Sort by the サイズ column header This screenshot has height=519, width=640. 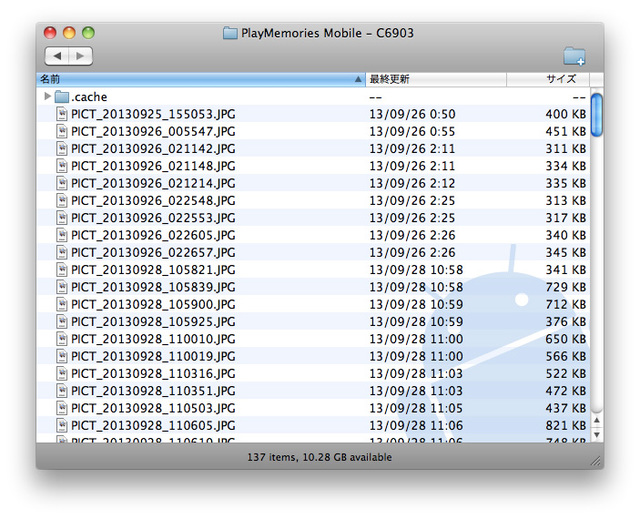pos(548,78)
